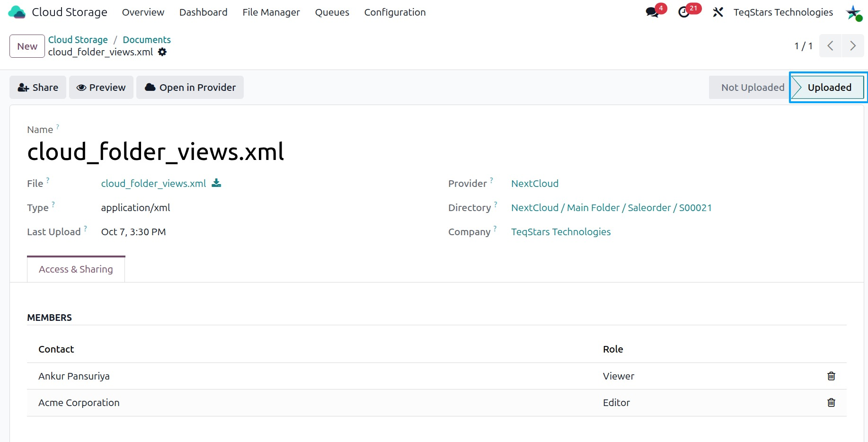Viewport: 868px width, 442px height.
Task: Select the Viewer role cell
Action: pos(619,376)
